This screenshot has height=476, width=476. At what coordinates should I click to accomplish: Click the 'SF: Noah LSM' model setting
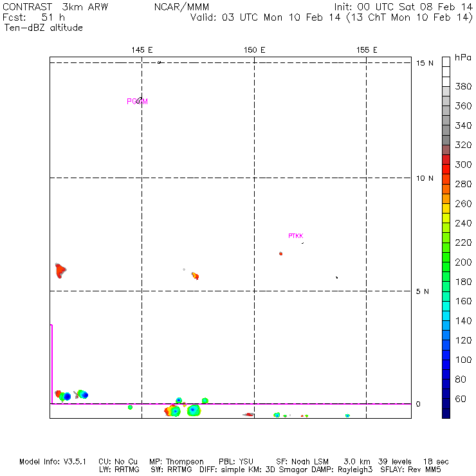[302, 462]
